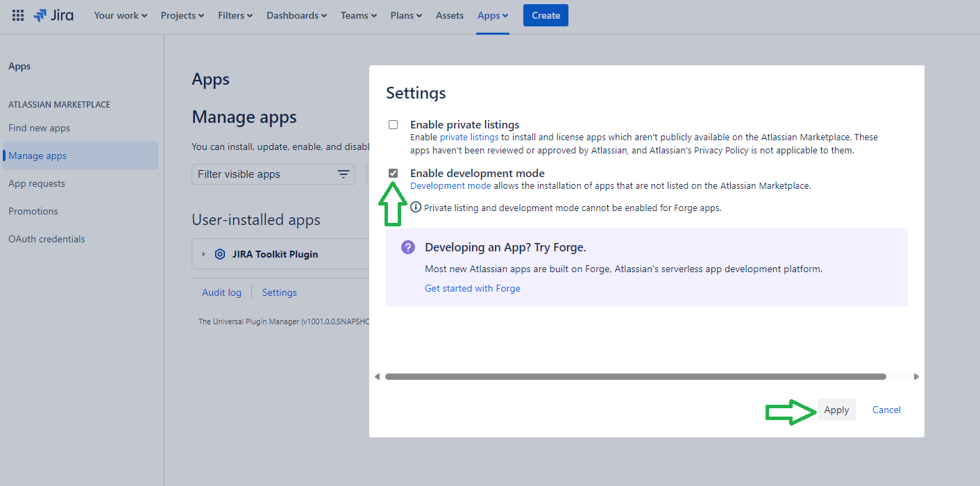Click the Filter visible apps input field
Image resolution: width=980 pixels, height=486 pixels.
point(262,174)
